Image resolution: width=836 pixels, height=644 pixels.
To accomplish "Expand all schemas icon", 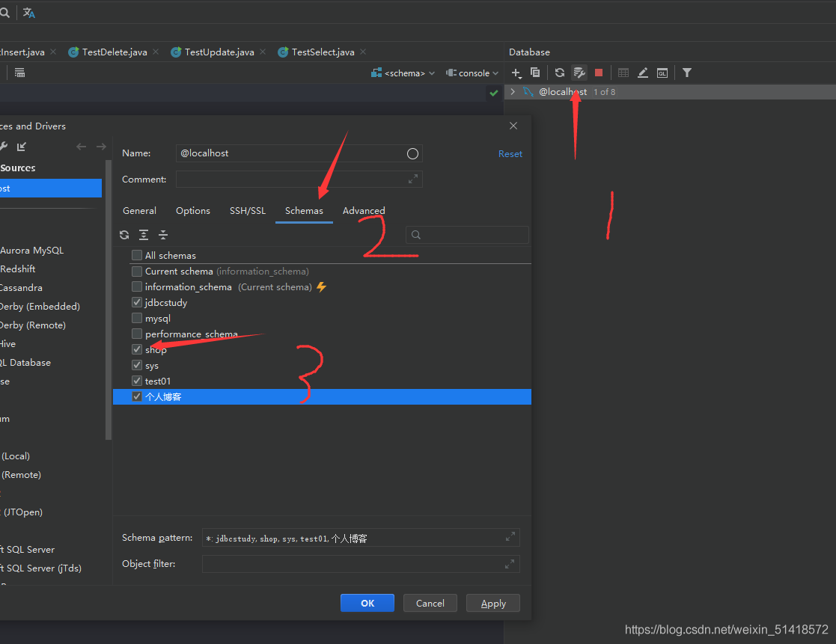I will pyautogui.click(x=144, y=235).
